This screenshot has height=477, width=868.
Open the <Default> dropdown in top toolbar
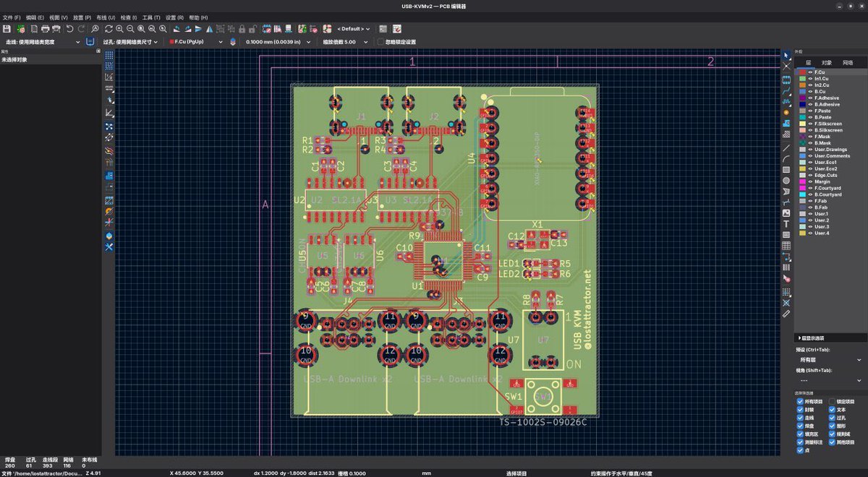click(x=355, y=29)
